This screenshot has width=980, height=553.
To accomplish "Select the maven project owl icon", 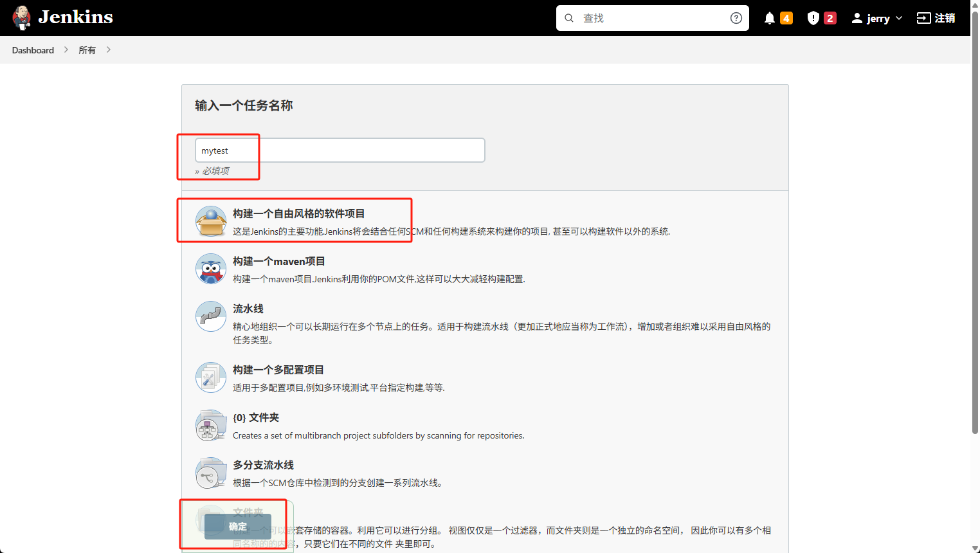I will point(211,269).
